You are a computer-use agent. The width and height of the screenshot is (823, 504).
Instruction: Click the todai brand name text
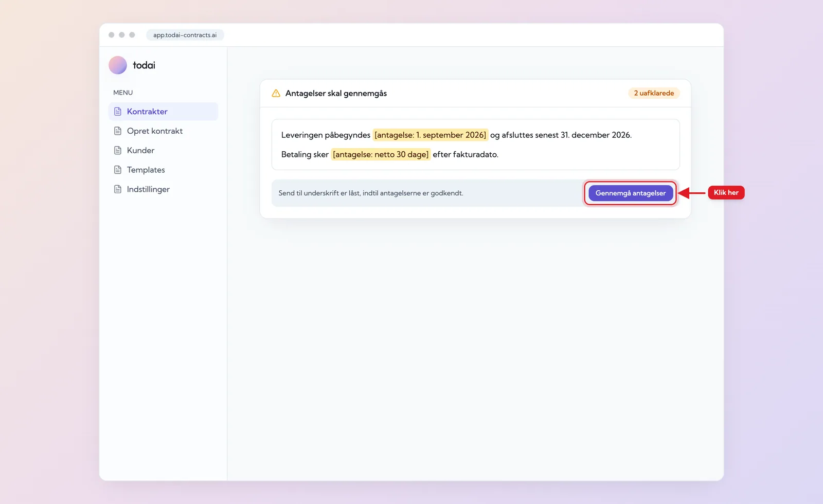(144, 65)
